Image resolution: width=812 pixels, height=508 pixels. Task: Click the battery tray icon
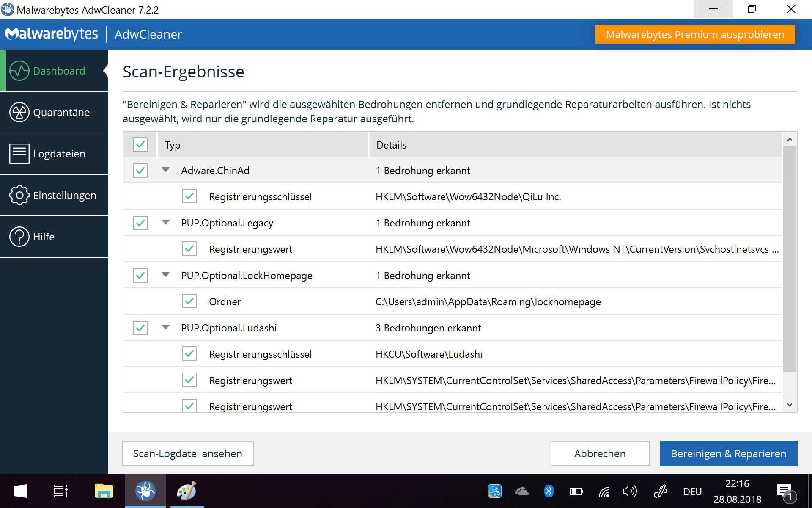pos(576,491)
